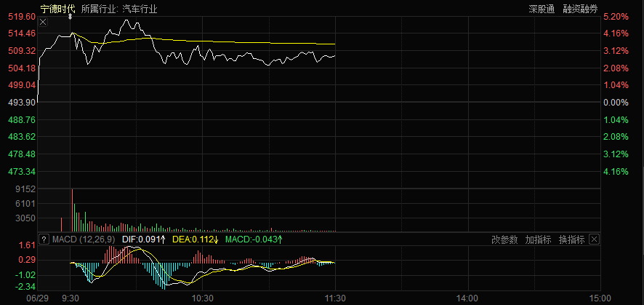
Task: Click the 深股通 label
Action: tap(542, 9)
